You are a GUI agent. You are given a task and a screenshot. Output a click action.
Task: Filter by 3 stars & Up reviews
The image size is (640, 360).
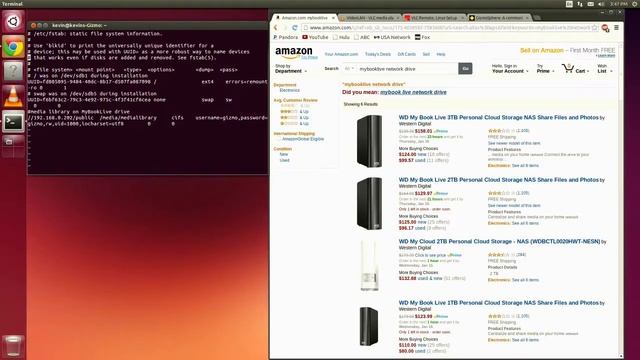pyautogui.click(x=294, y=111)
